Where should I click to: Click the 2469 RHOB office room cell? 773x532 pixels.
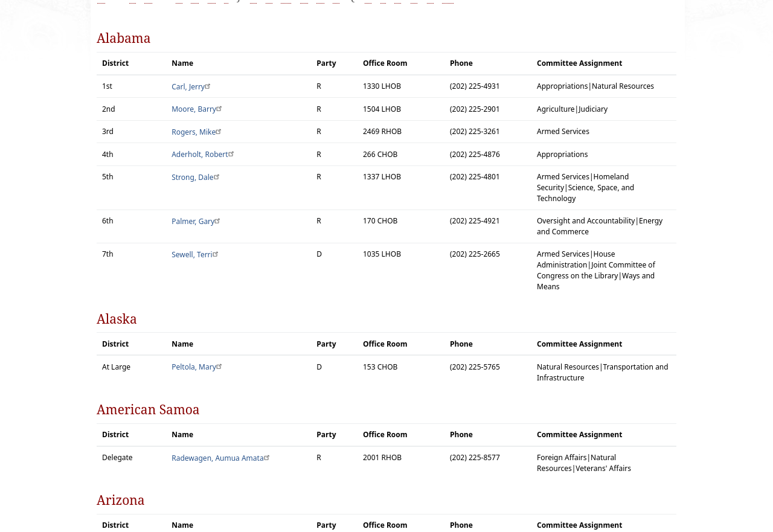tap(382, 132)
